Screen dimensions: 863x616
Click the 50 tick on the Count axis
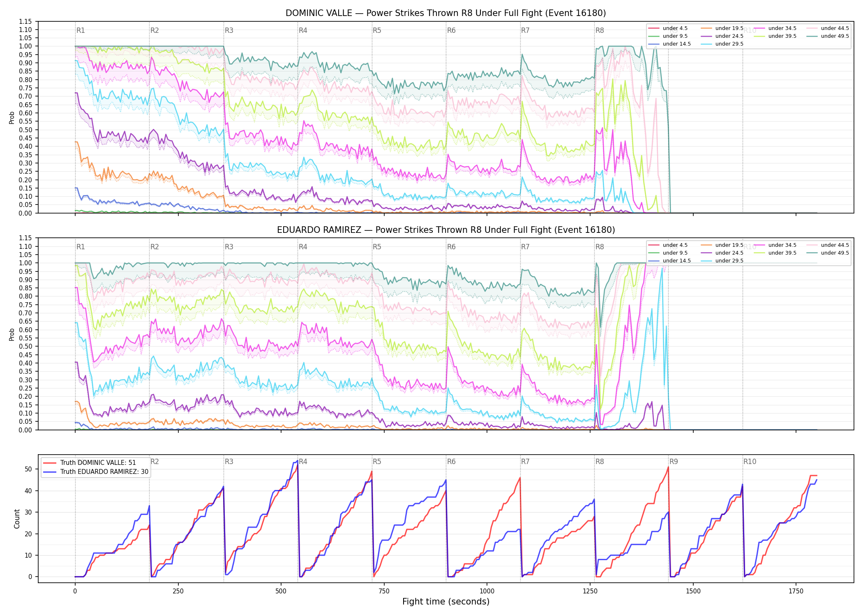click(x=28, y=469)
